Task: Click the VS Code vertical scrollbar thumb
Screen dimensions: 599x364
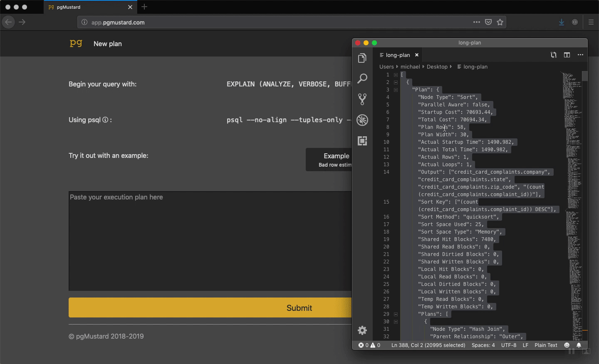Action: (584, 76)
